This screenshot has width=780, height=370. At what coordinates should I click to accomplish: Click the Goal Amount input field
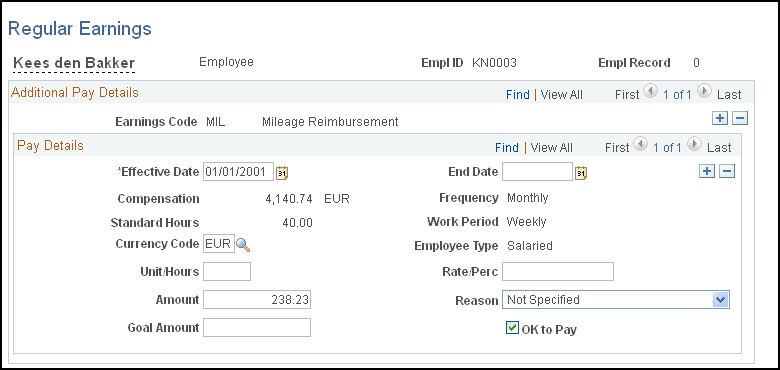[257, 327]
